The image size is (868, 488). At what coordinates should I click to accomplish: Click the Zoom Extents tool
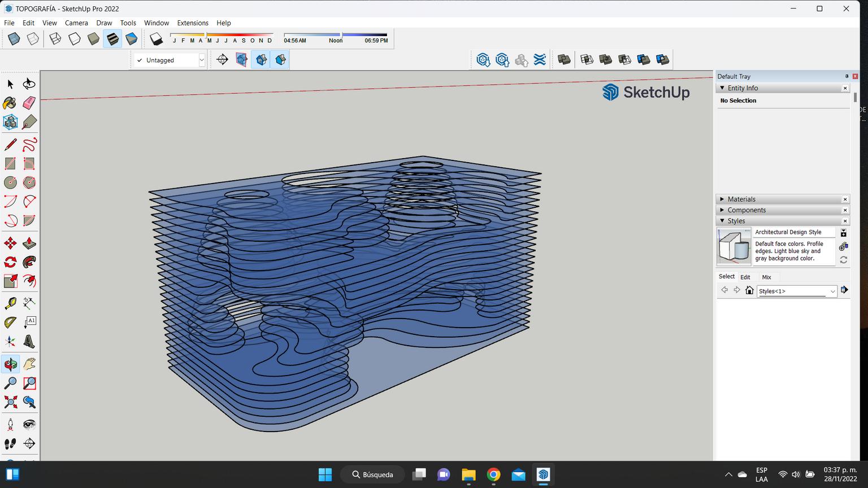10,402
